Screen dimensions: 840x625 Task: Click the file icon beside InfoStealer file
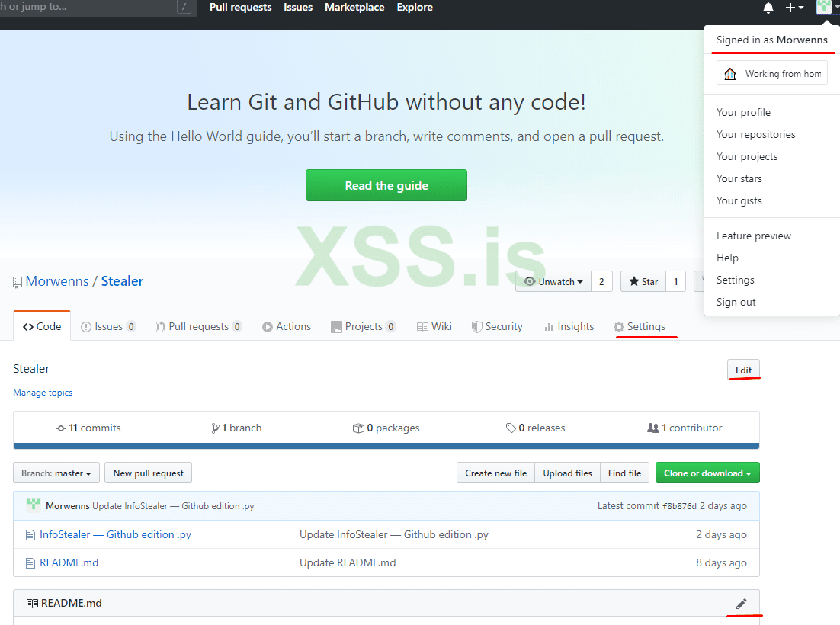[x=30, y=535]
